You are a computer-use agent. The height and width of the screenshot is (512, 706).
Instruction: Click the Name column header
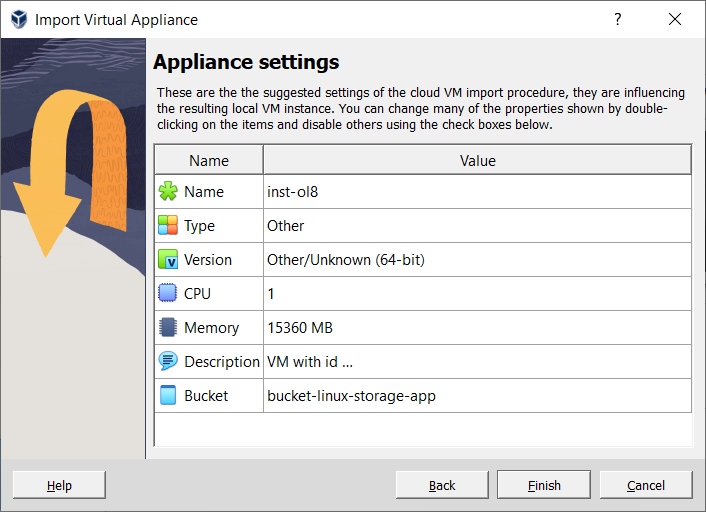tap(209, 160)
